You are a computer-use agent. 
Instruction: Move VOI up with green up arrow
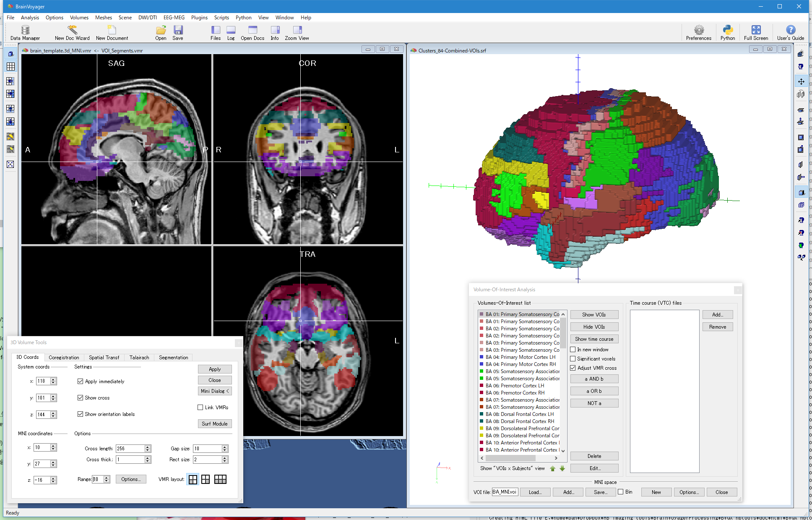point(553,468)
